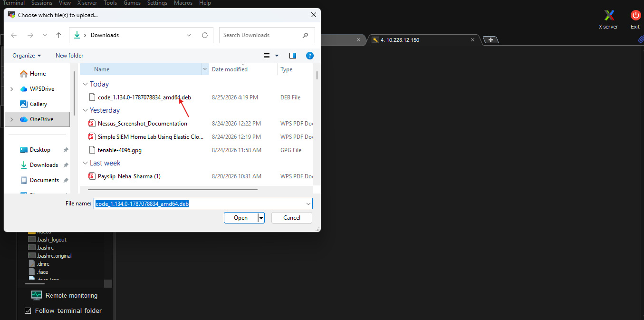Image resolution: width=644 pixels, height=320 pixels.
Task: Select Home in the navigation pane
Action: point(38,74)
